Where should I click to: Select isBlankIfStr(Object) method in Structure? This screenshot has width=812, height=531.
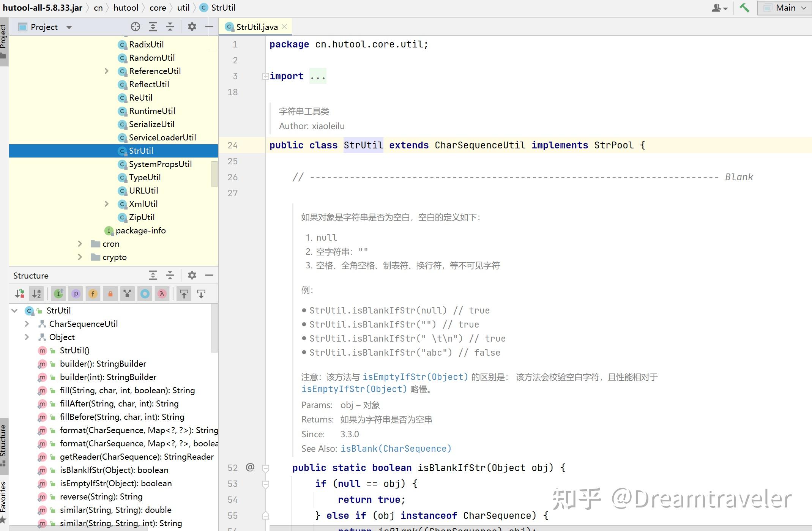coord(114,470)
